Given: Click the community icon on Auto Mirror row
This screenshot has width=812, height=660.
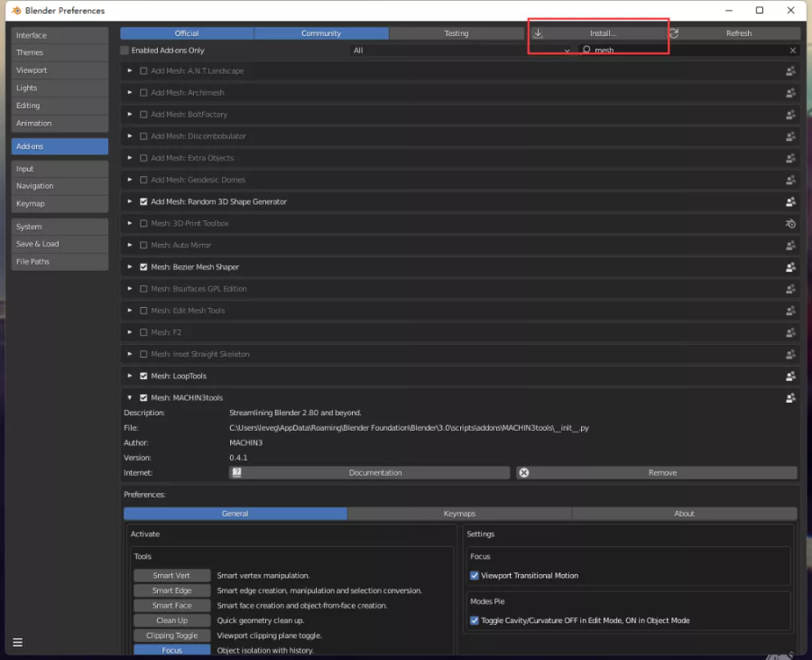Looking at the screenshot, I should 790,246.
